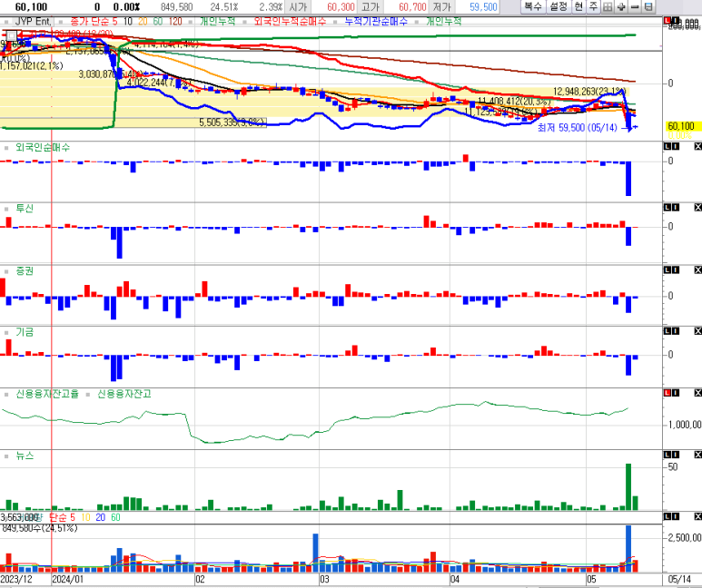Click the save/print icon at toolbar end

648,6
